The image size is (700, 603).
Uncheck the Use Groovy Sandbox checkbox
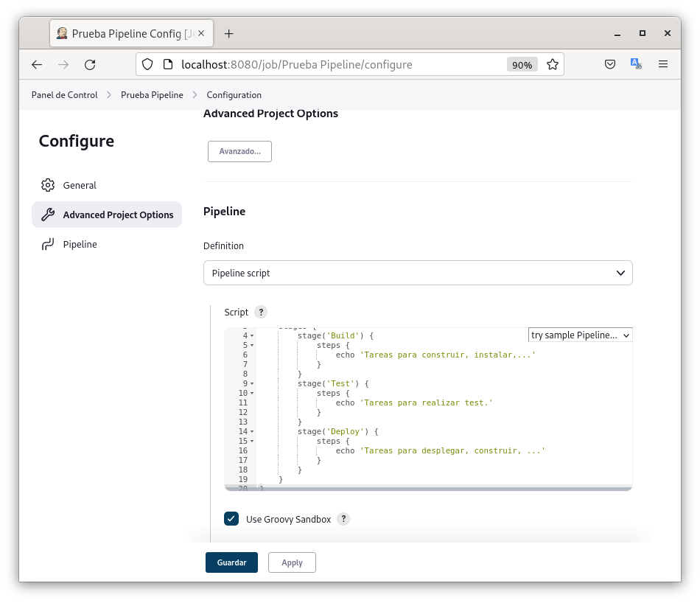tap(231, 519)
